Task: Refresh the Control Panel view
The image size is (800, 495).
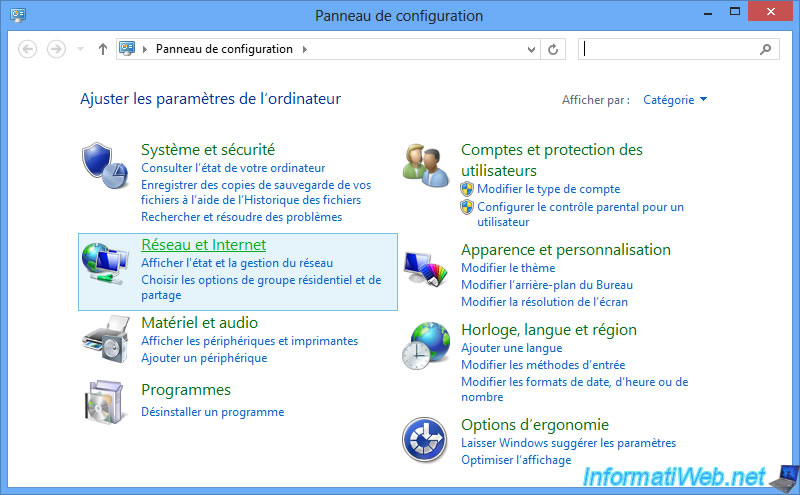Action: point(553,50)
